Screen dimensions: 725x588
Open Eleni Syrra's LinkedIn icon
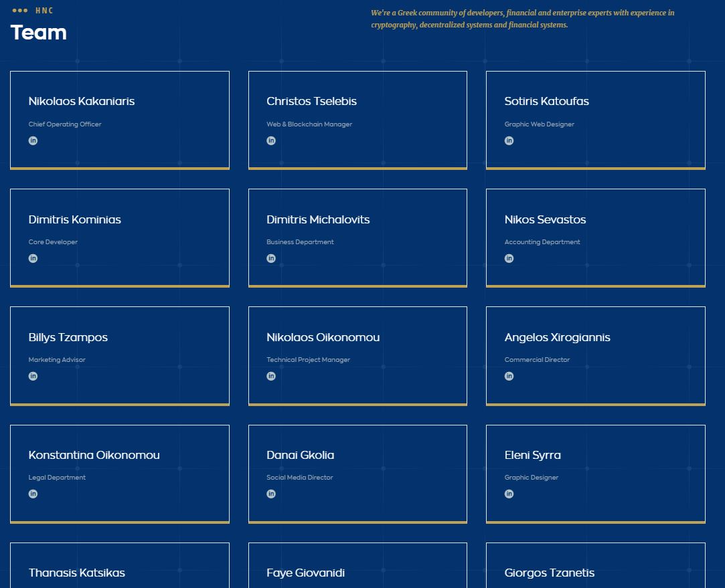point(509,494)
